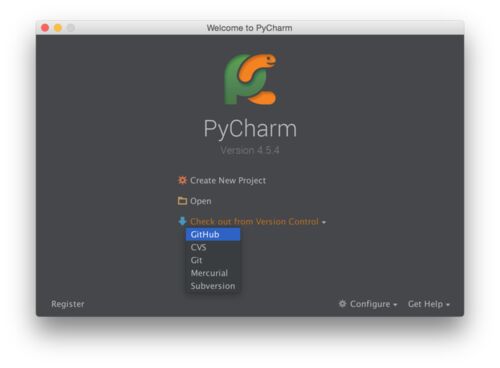
Task: Open the Get Help dropdown
Action: 425,304
